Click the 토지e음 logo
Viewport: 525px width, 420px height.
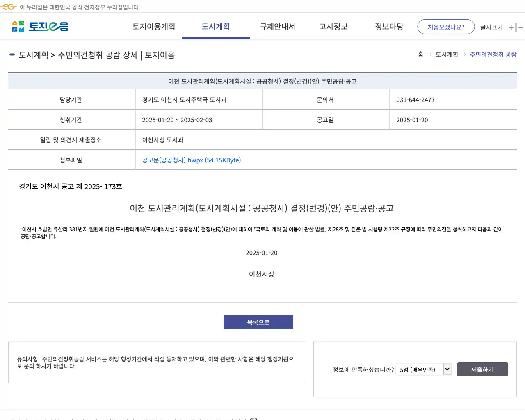pos(40,26)
